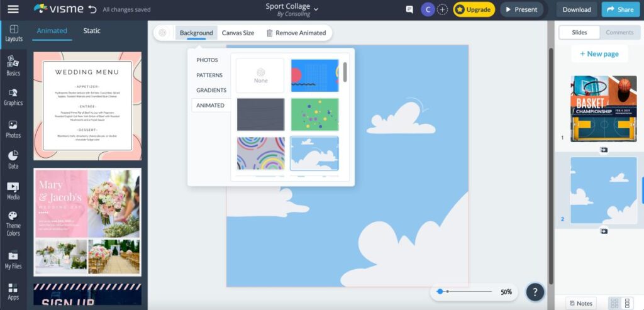Switch to grid slide view
This screenshot has height=310, width=644.
tap(614, 303)
